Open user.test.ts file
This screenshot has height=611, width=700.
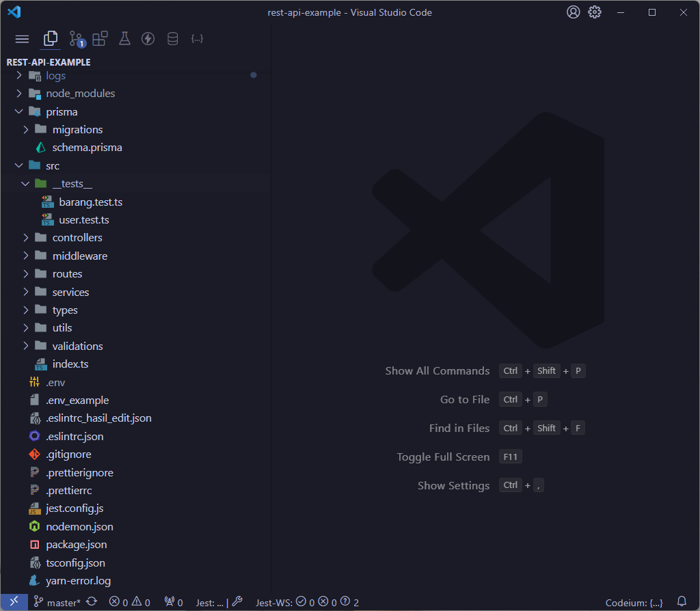pos(135,219)
